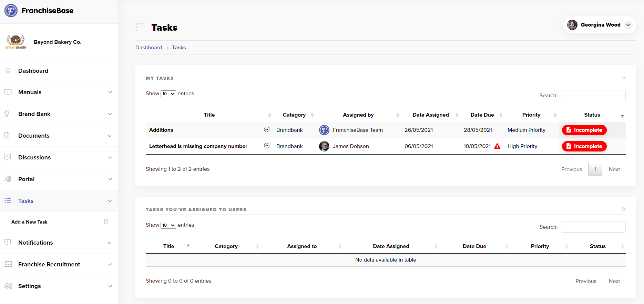
Task: Open arrow icon beside Letterhead task
Action: click(x=266, y=146)
